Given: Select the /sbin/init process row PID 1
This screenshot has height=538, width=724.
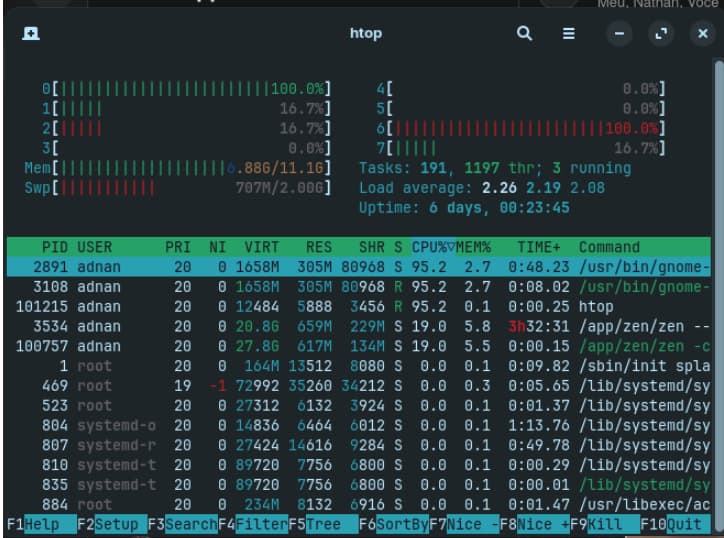Looking at the screenshot, I should click(x=359, y=366).
